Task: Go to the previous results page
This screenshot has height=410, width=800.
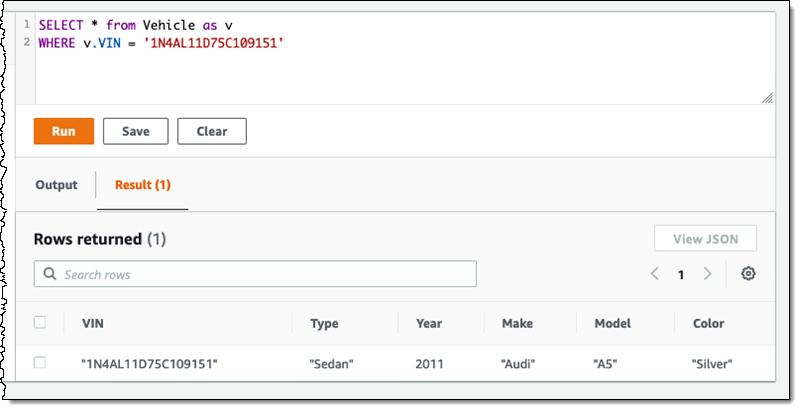Action: (655, 274)
